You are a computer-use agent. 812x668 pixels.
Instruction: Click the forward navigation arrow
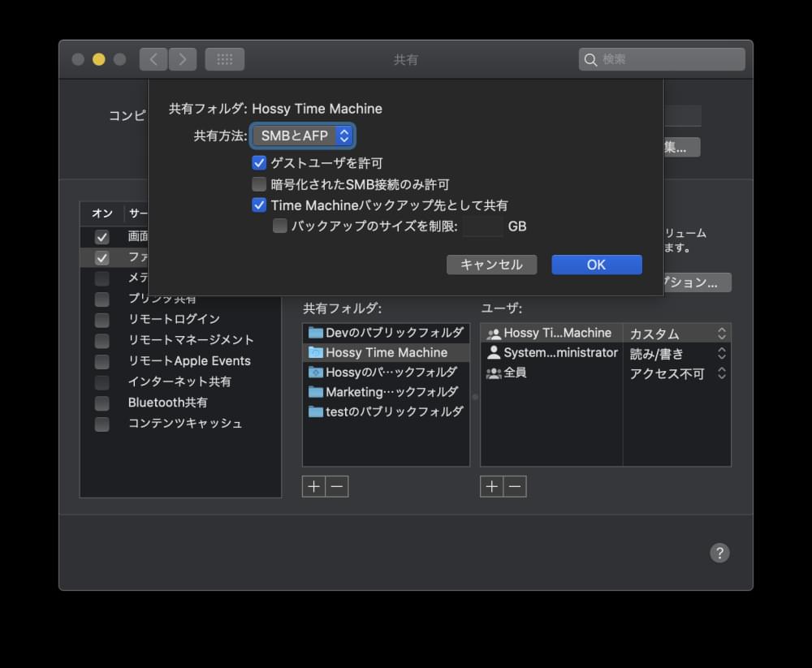click(183, 59)
